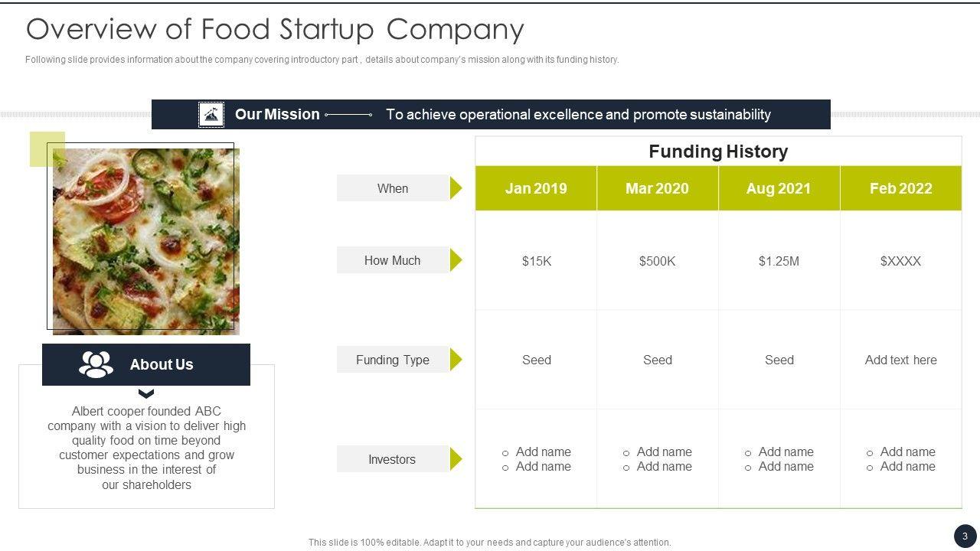Click the Add text here placeholder
The height and width of the screenshot is (551, 980).
[900, 360]
